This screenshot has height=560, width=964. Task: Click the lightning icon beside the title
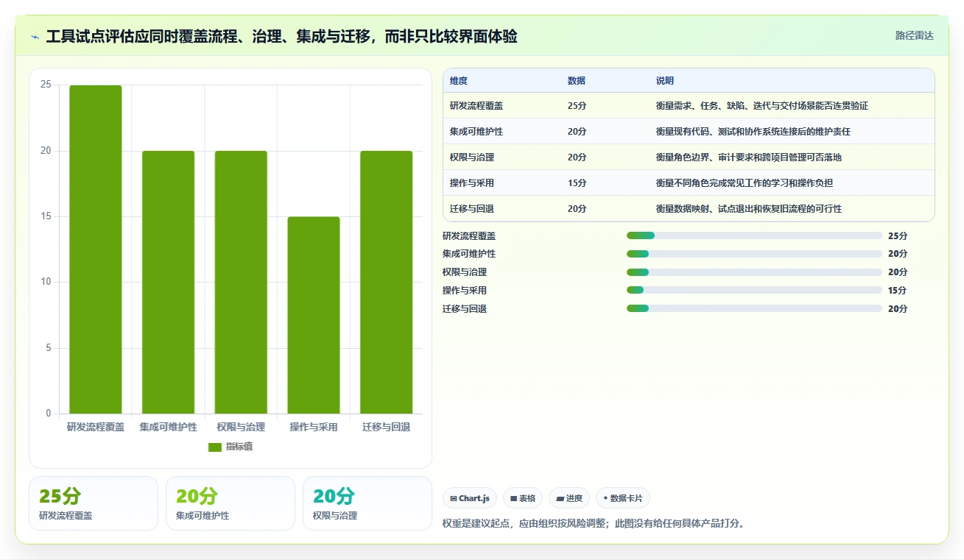[x=35, y=37]
